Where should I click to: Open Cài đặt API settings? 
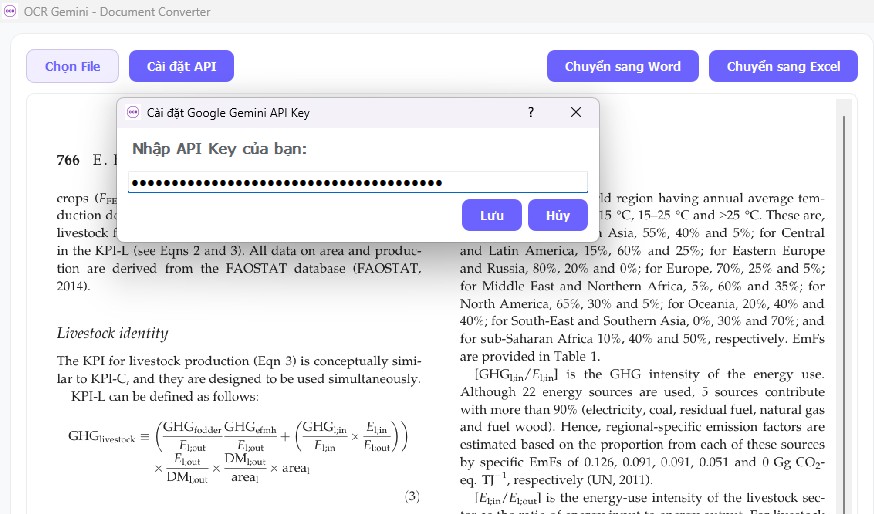tap(181, 67)
